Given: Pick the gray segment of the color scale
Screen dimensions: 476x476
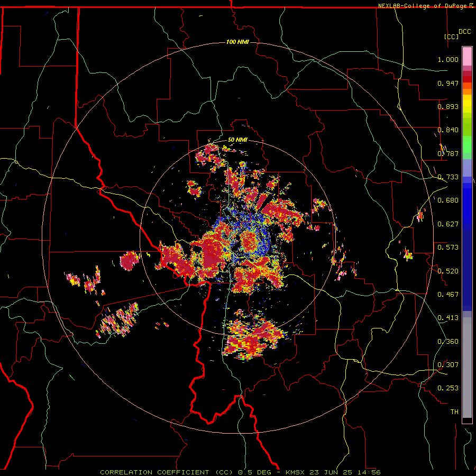Looking at the screenshot, I should (x=467, y=368).
